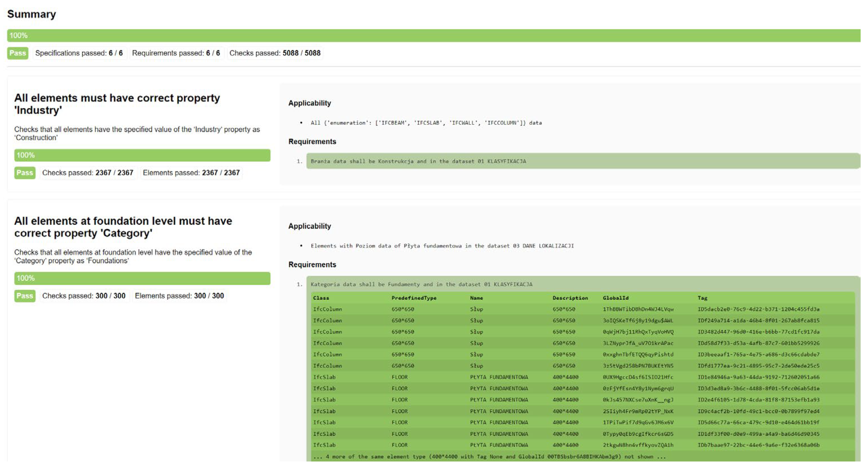Click the foundation Category 100% progress bar

point(142,278)
